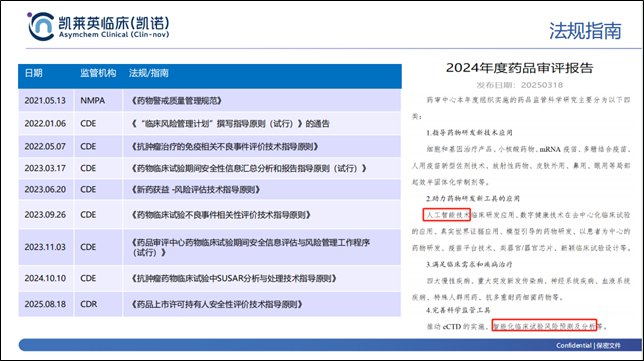Click date cell 2024.10.10

pyautogui.click(x=45, y=278)
